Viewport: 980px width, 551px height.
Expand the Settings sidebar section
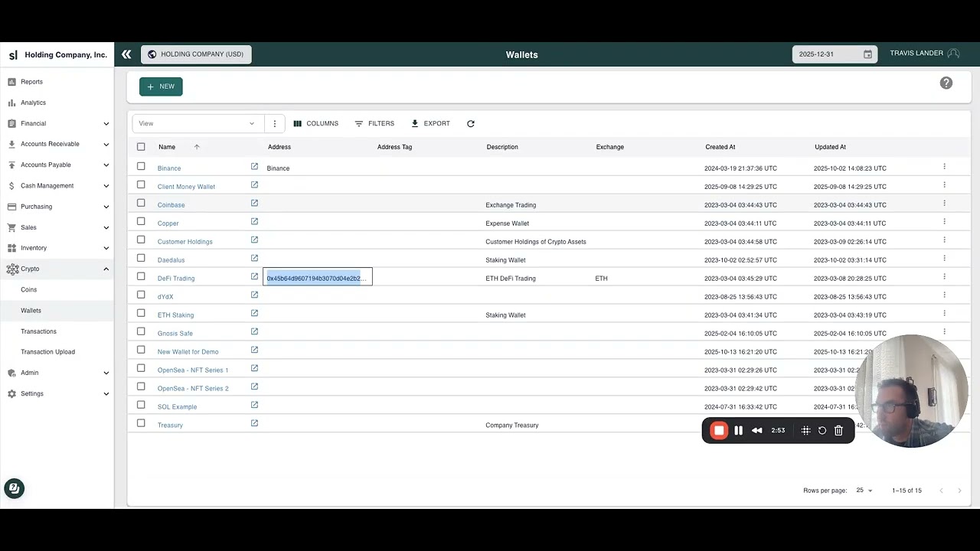(x=57, y=393)
